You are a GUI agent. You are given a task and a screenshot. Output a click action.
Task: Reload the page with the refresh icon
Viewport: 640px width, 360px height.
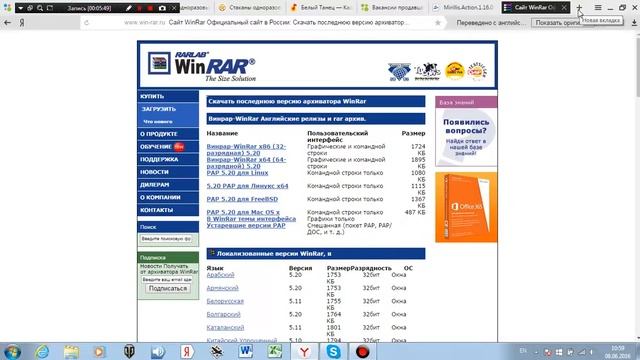click(x=87, y=23)
